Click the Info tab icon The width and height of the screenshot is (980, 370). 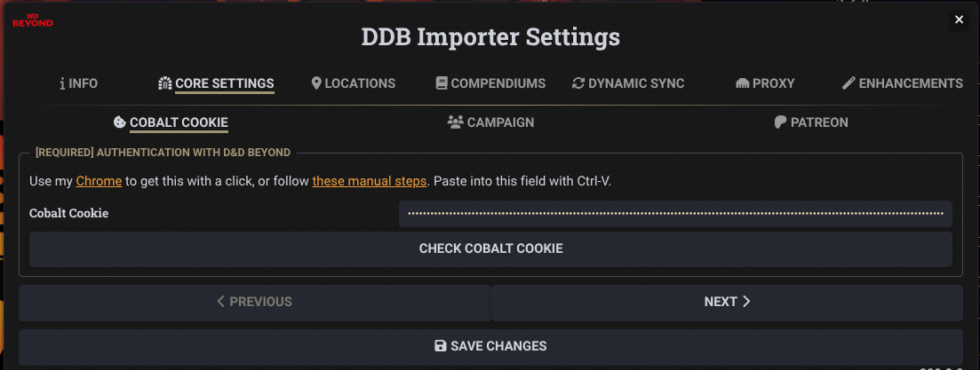click(x=62, y=83)
